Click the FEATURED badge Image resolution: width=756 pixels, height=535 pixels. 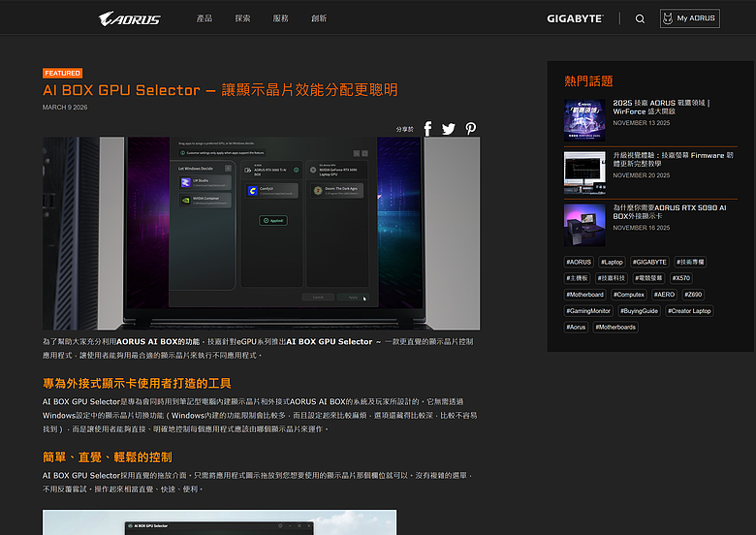63,74
